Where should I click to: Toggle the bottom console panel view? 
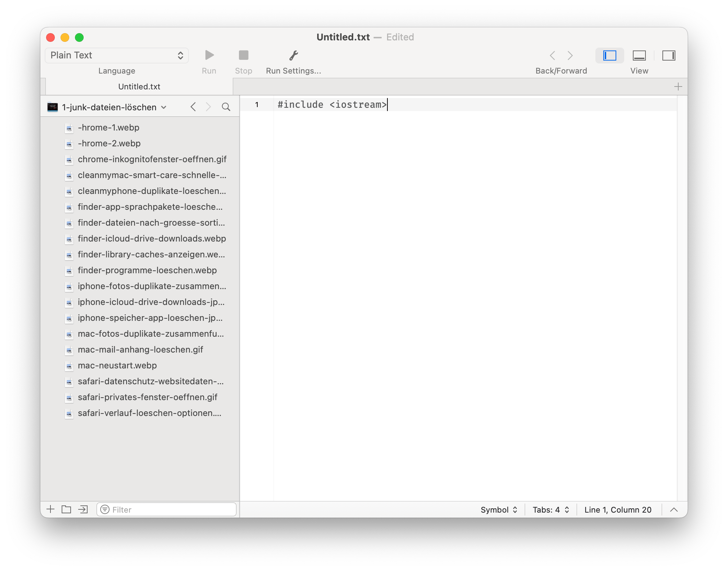coord(639,56)
